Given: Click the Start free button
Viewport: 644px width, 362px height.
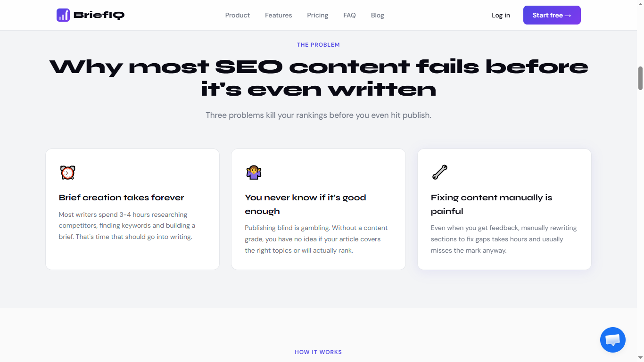Looking at the screenshot, I should [552, 15].
